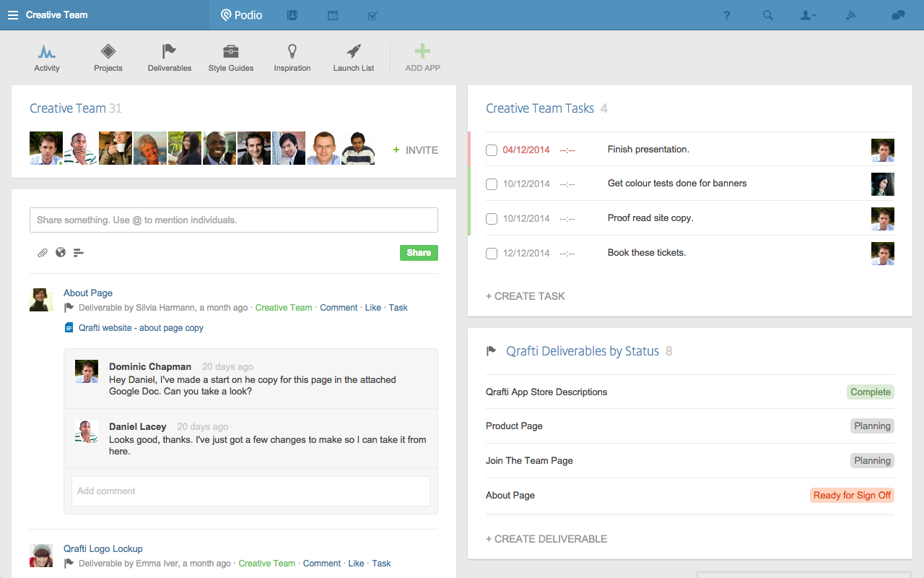This screenshot has height=578, width=924.
Task: Open the About Page post title link
Action: [x=88, y=293]
